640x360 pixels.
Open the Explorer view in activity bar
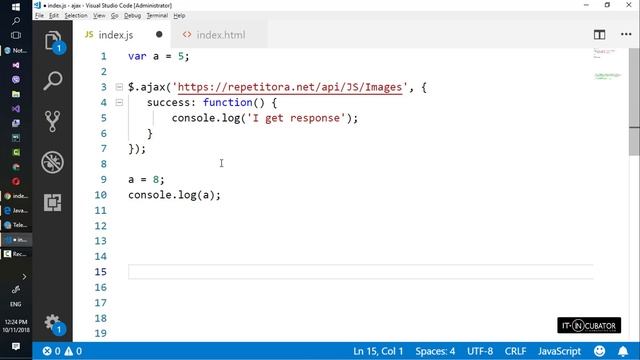point(52,41)
